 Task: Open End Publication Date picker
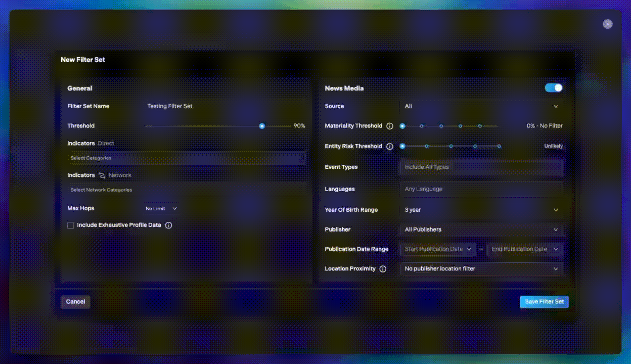(x=524, y=249)
